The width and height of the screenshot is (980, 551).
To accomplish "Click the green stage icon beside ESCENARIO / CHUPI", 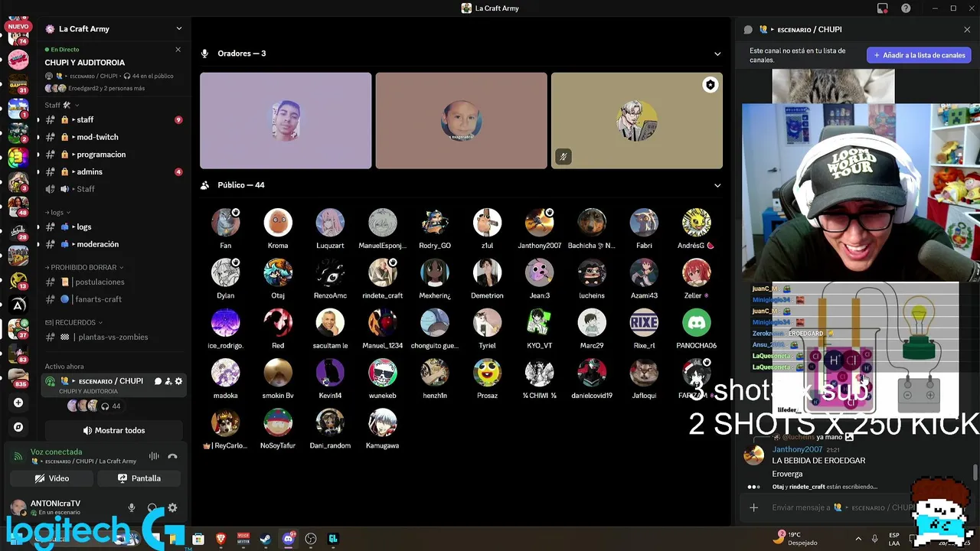I will pyautogui.click(x=51, y=381).
